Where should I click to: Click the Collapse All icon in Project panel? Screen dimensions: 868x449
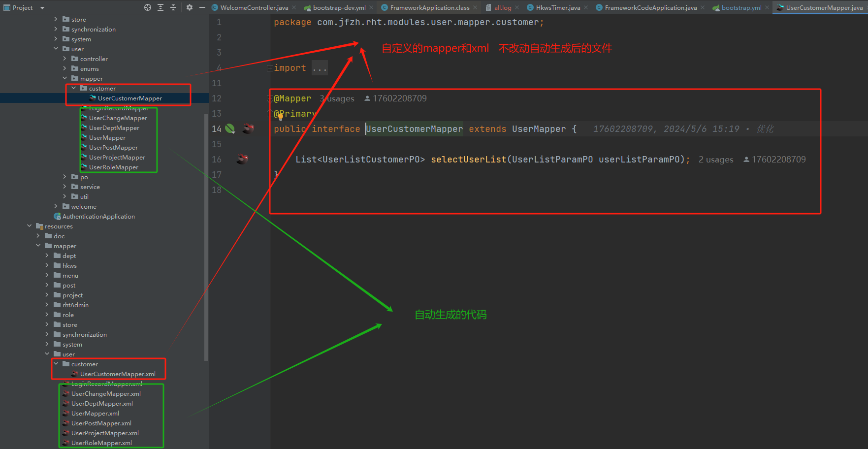pos(173,7)
